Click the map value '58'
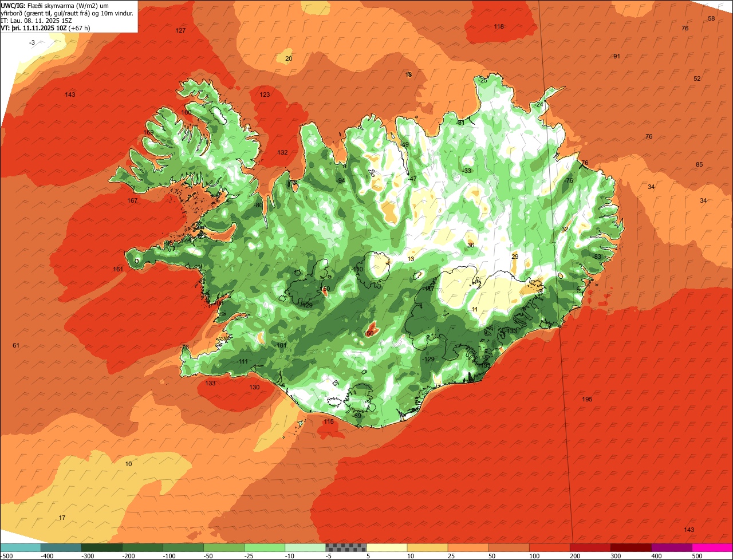 712,18
